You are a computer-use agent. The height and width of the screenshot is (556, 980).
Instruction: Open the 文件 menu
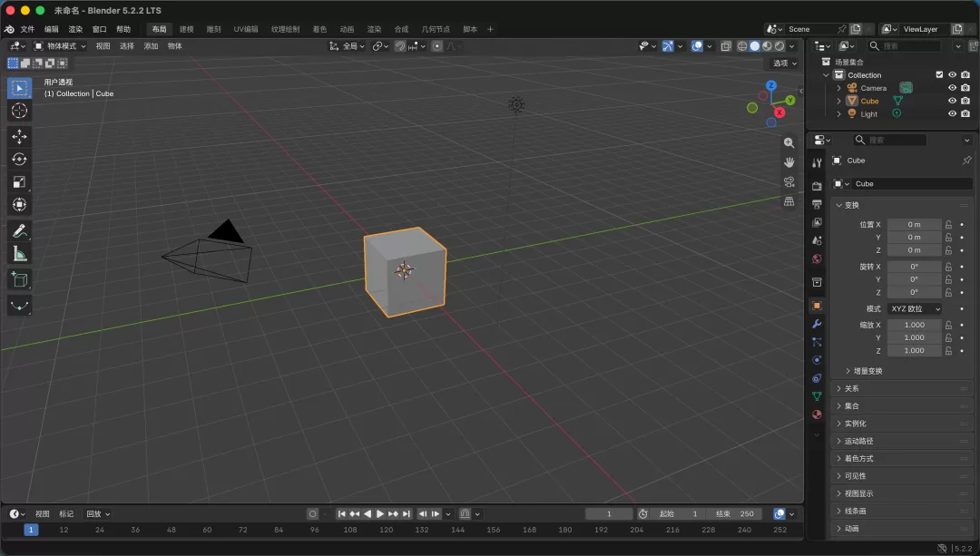[27, 29]
